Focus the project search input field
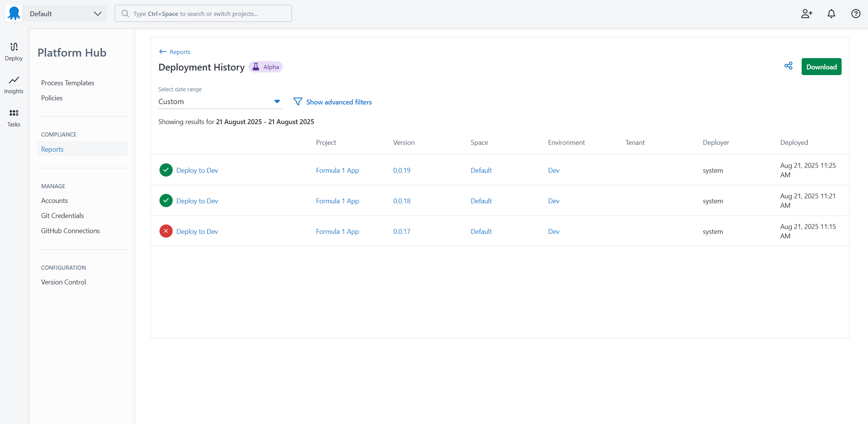Image resolution: width=868 pixels, height=424 pixels. click(x=203, y=14)
